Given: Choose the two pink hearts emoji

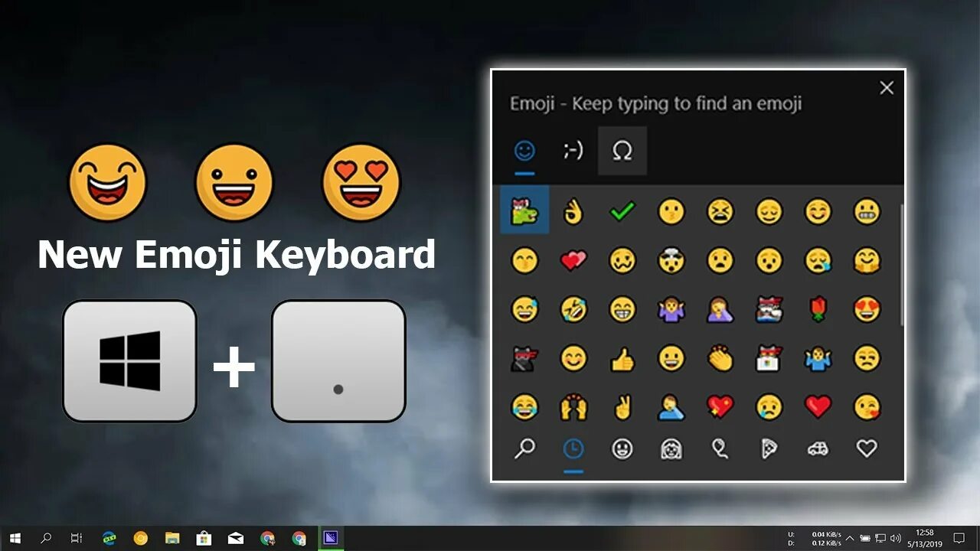Looking at the screenshot, I should (573, 260).
